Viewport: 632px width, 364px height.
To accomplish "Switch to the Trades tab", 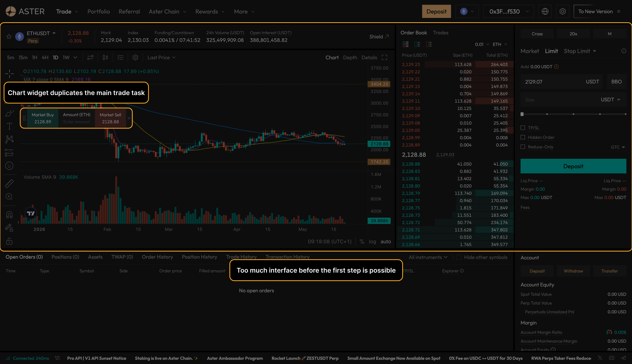I will point(440,33).
